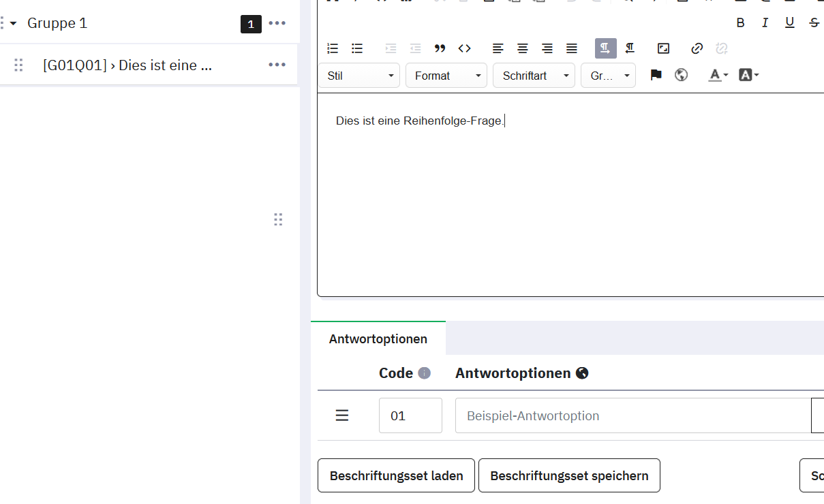Insert a code snippet using the angle brackets icon
824x504 pixels.
coord(464,48)
